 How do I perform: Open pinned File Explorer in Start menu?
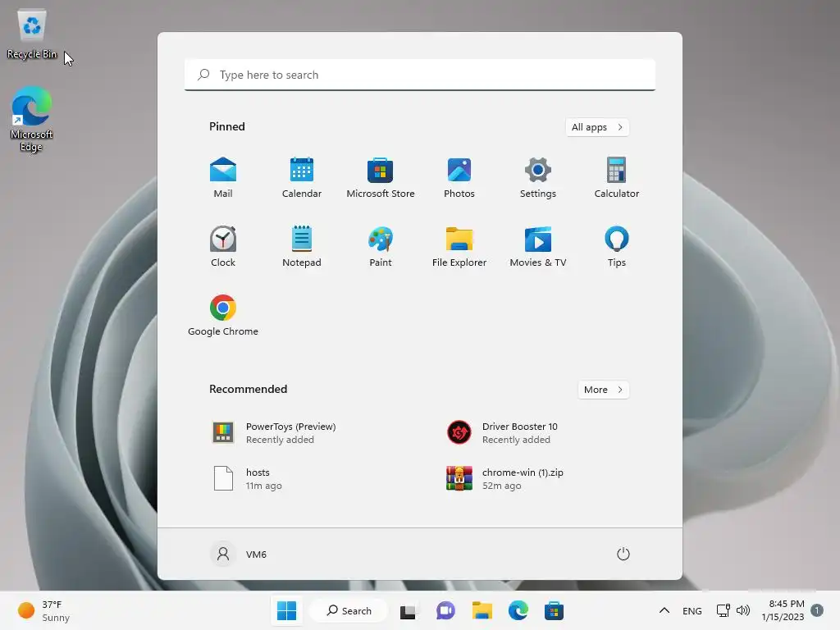pyautogui.click(x=459, y=246)
